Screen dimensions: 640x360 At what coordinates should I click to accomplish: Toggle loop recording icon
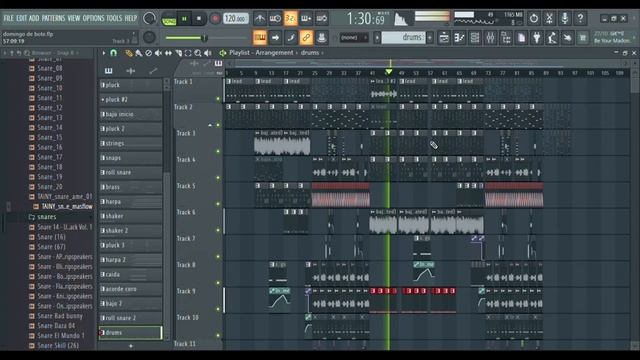[322, 18]
